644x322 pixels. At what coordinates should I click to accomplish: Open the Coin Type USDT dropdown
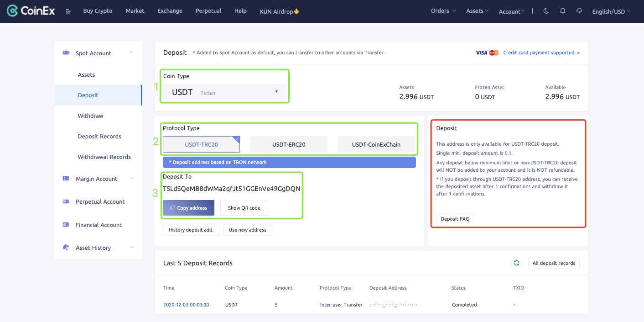pos(225,92)
